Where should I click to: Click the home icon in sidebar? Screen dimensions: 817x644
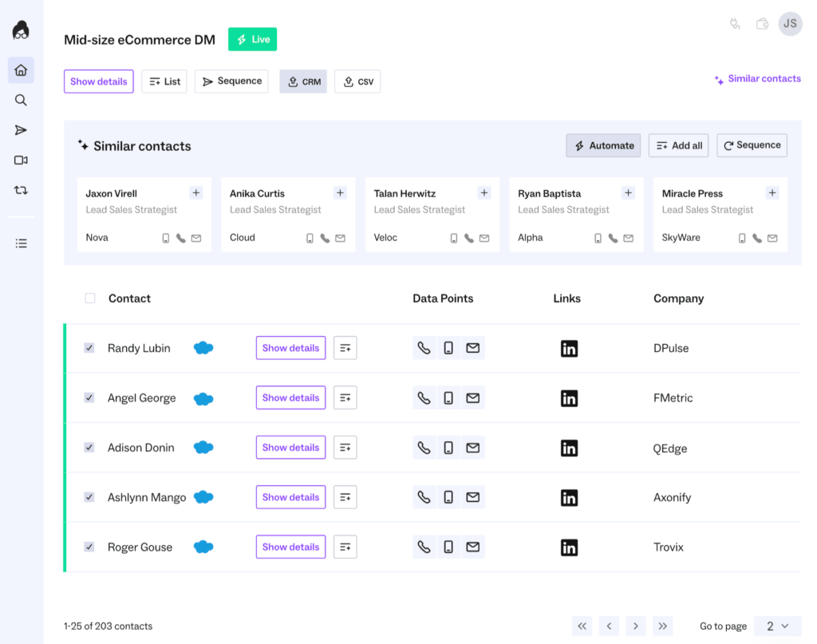21,70
